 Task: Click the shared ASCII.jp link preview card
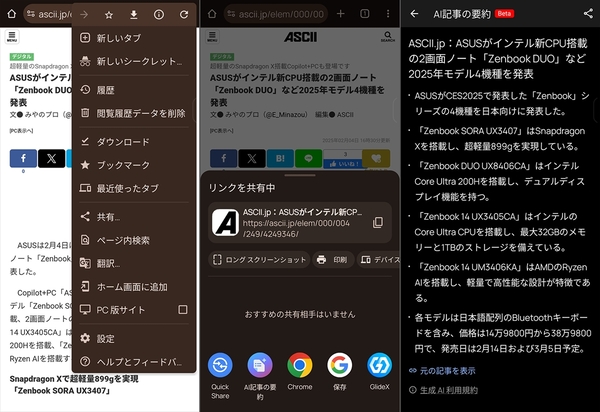pyautogui.click(x=300, y=223)
